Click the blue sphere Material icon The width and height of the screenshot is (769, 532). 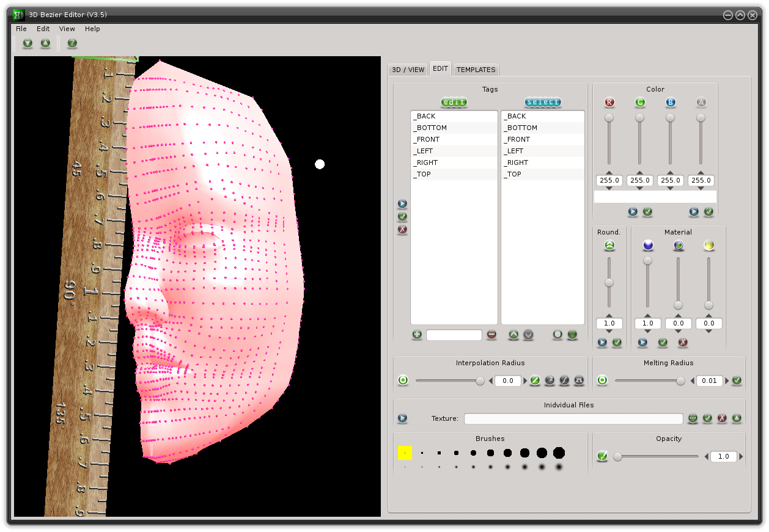pyautogui.click(x=648, y=246)
